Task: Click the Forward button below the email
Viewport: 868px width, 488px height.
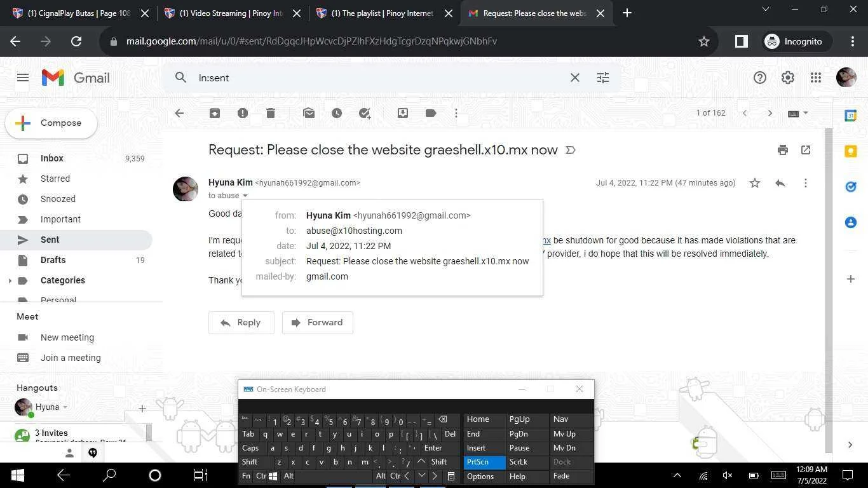Action: point(317,322)
